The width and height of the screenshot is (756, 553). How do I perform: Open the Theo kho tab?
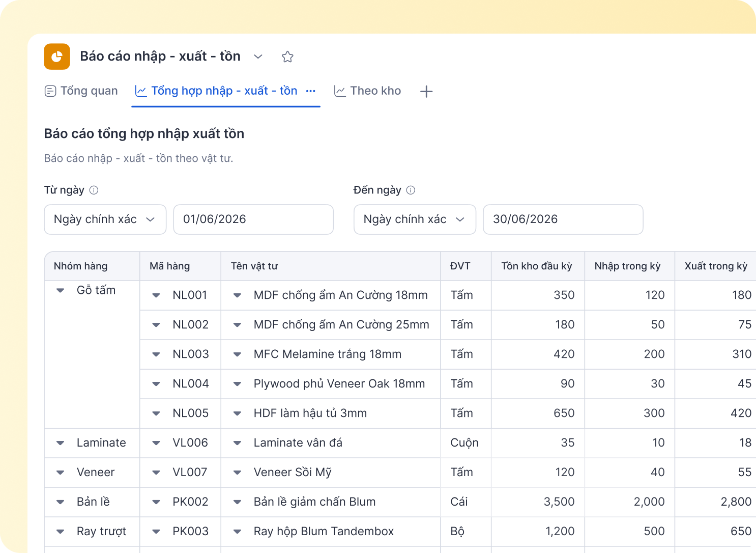pyautogui.click(x=367, y=91)
